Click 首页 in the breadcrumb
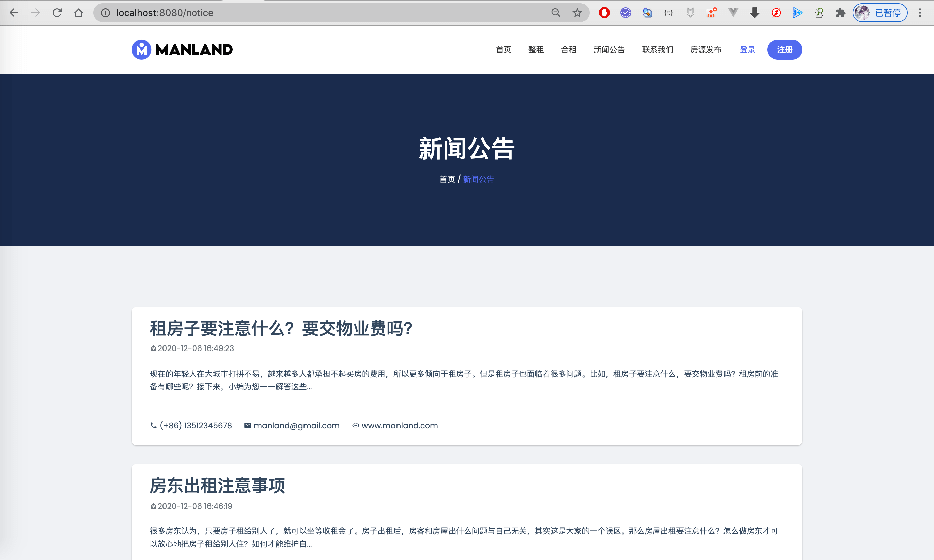This screenshot has width=934, height=560. click(447, 179)
